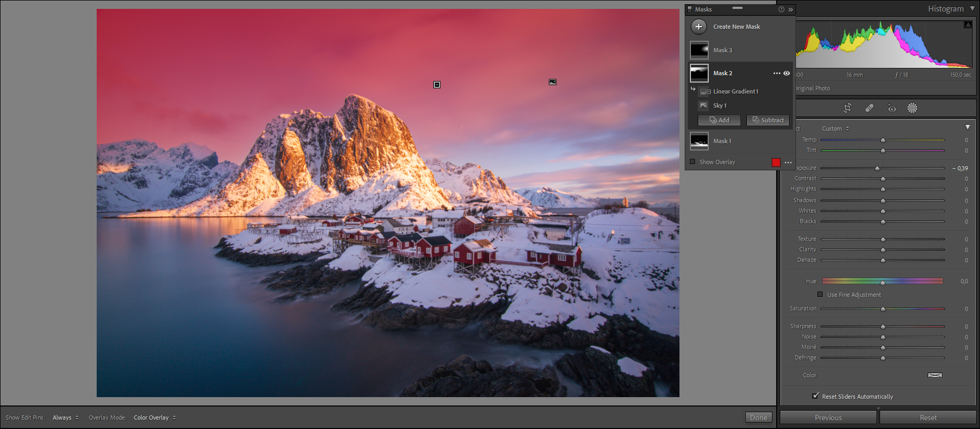The image size is (980, 429).
Task: Click the Add to mask button
Action: pos(719,120)
